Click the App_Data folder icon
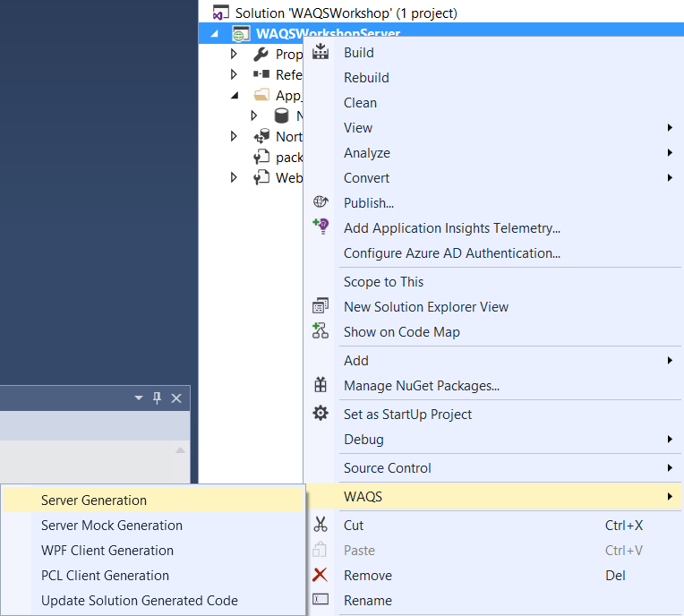Viewport: 684px width, 616px height. coord(261,95)
